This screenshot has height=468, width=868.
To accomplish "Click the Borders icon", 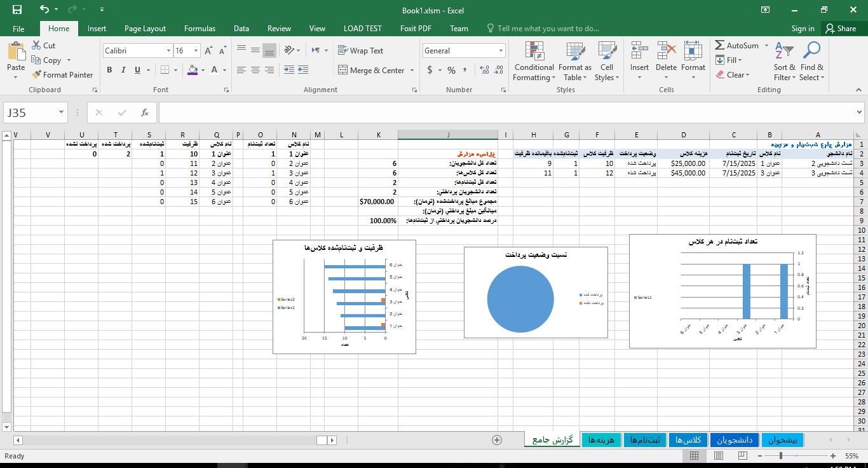I will click(165, 70).
